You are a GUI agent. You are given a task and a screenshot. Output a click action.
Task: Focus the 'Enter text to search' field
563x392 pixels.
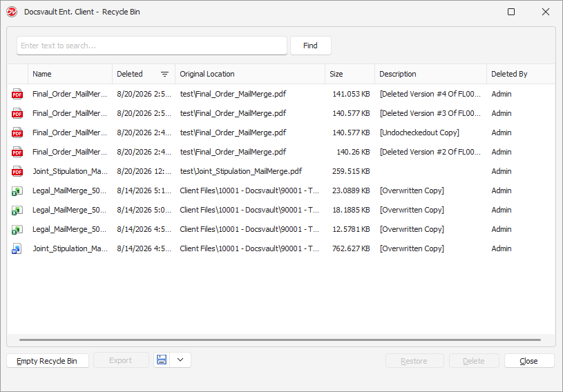click(152, 46)
